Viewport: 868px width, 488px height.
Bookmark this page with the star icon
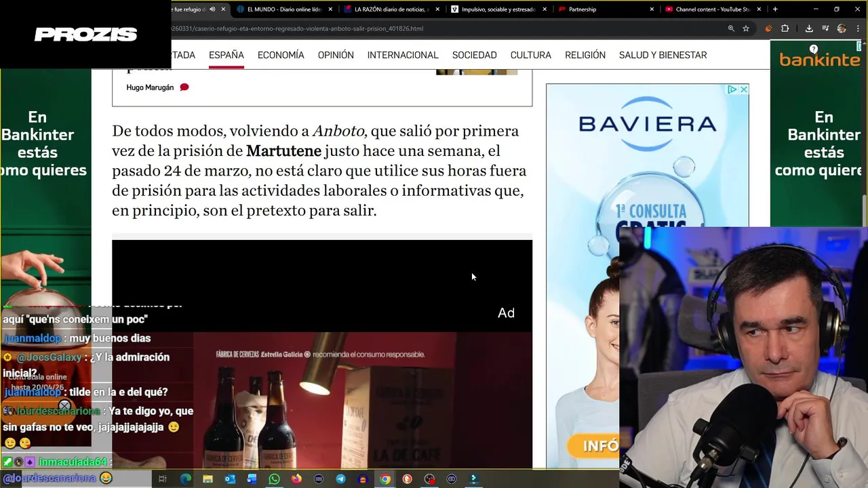point(746,28)
